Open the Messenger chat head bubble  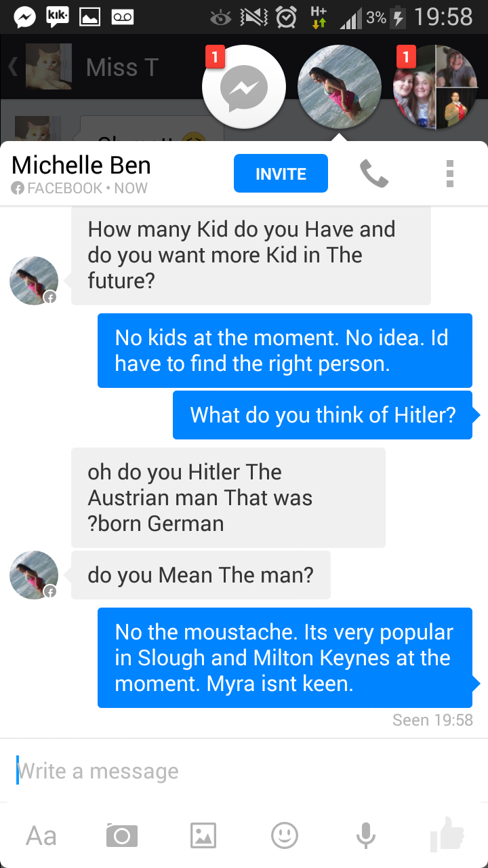click(x=244, y=87)
